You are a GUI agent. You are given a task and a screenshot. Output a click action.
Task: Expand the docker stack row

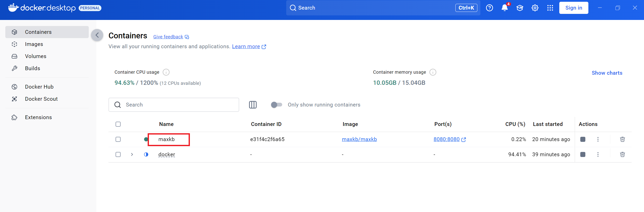tap(132, 154)
